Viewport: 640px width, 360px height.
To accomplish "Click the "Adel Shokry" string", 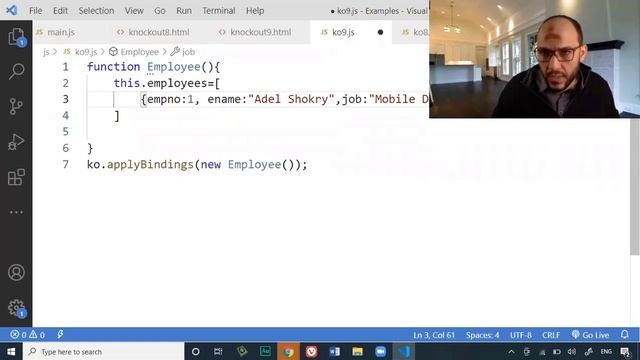I will coord(291,99).
